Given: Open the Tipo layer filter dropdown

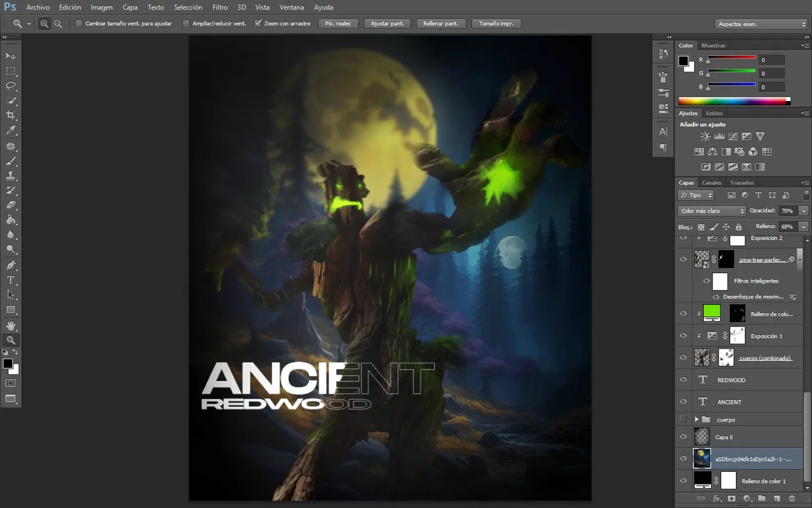Looking at the screenshot, I should 696,196.
